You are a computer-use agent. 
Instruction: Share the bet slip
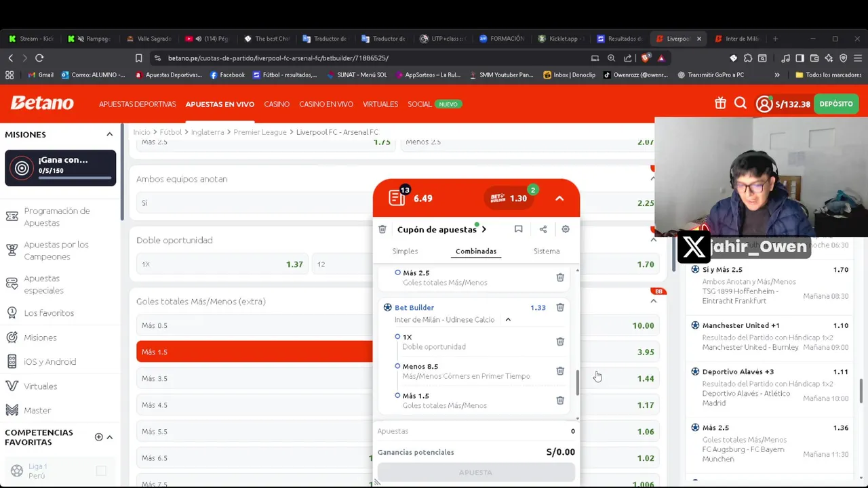point(543,229)
